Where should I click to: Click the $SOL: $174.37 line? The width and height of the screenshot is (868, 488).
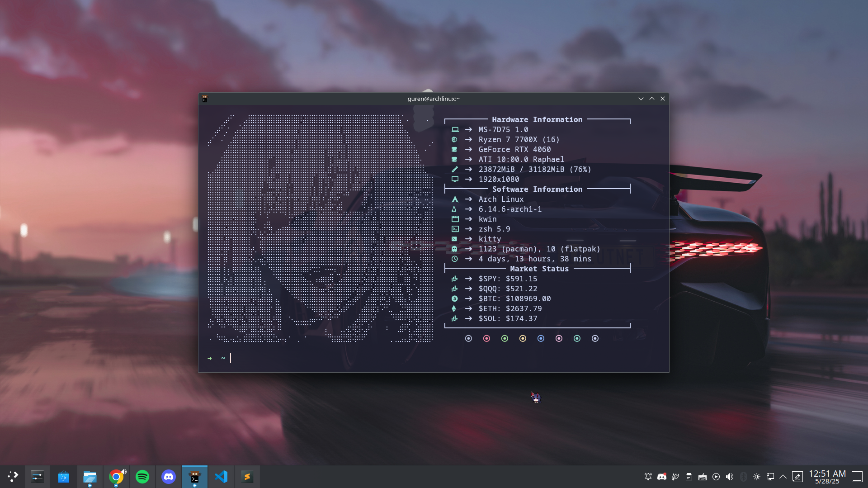click(x=508, y=318)
